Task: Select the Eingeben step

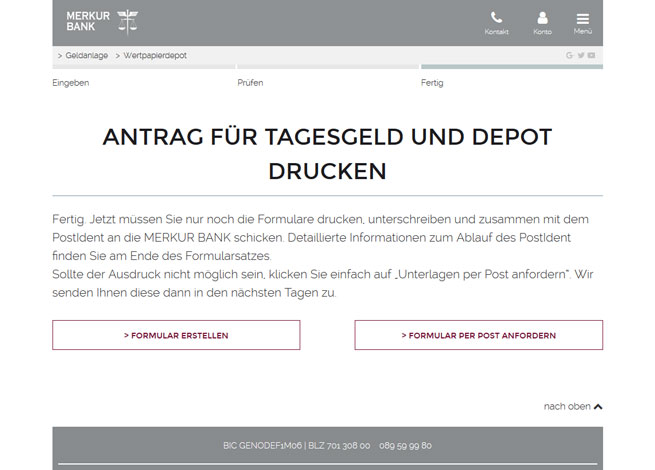Action: click(x=71, y=83)
